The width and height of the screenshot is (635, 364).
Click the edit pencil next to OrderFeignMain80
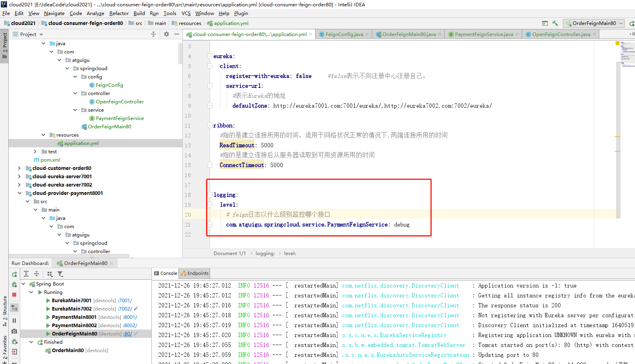click(x=136, y=334)
